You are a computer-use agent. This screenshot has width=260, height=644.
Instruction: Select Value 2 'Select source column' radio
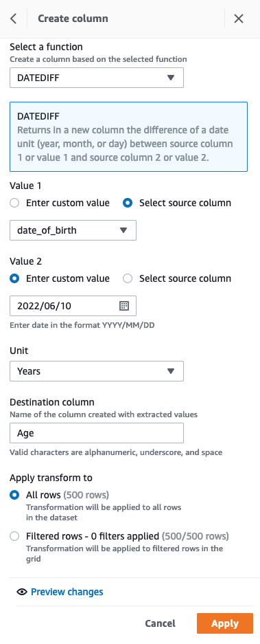pos(128,278)
